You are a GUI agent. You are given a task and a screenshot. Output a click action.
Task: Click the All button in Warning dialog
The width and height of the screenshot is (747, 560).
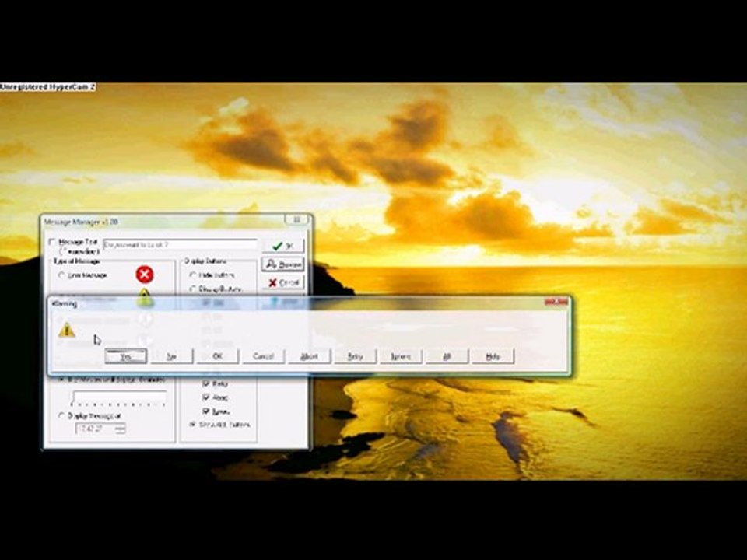447,356
